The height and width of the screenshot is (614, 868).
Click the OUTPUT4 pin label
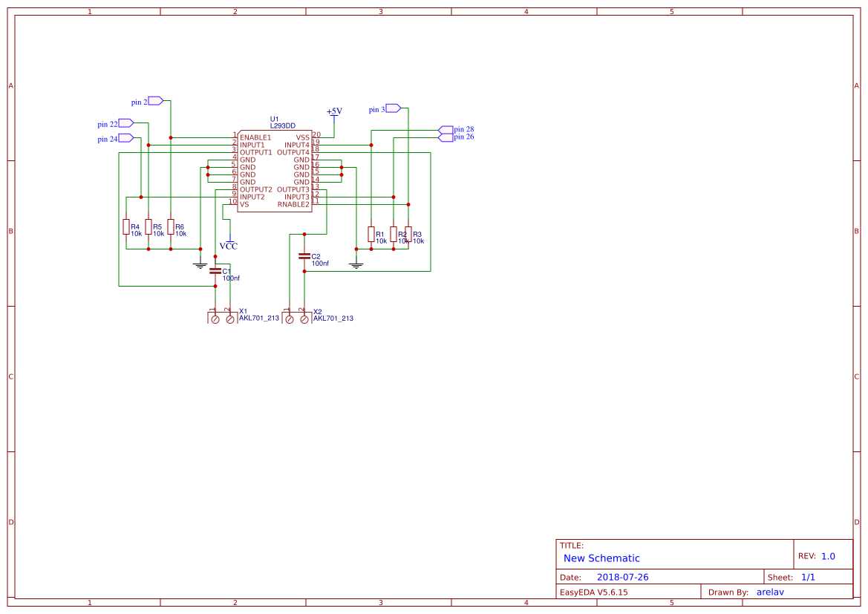click(x=293, y=152)
